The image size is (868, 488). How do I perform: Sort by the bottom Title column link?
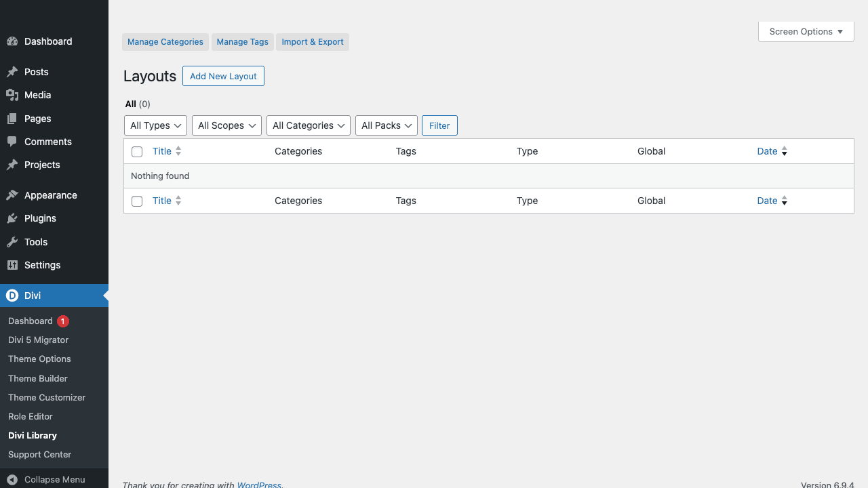coord(162,201)
